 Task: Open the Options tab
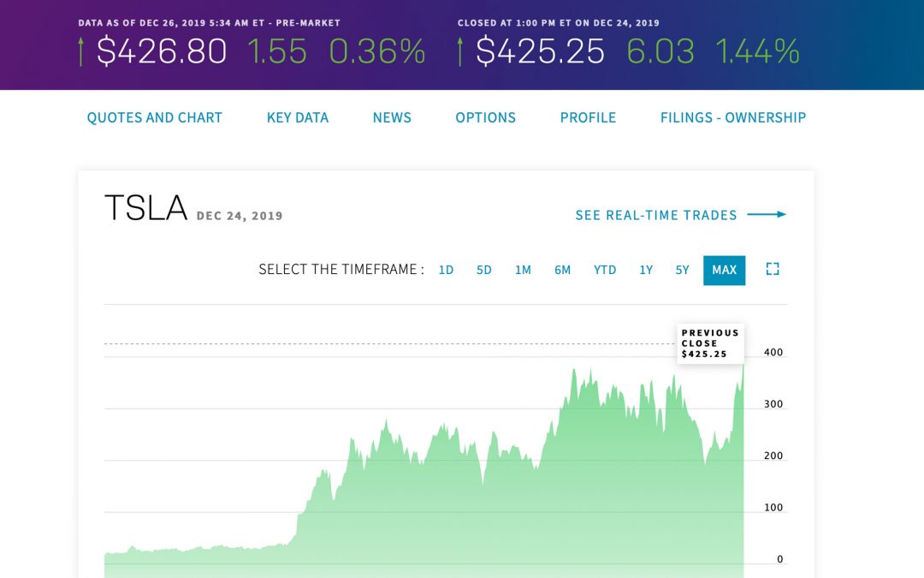pyautogui.click(x=485, y=118)
